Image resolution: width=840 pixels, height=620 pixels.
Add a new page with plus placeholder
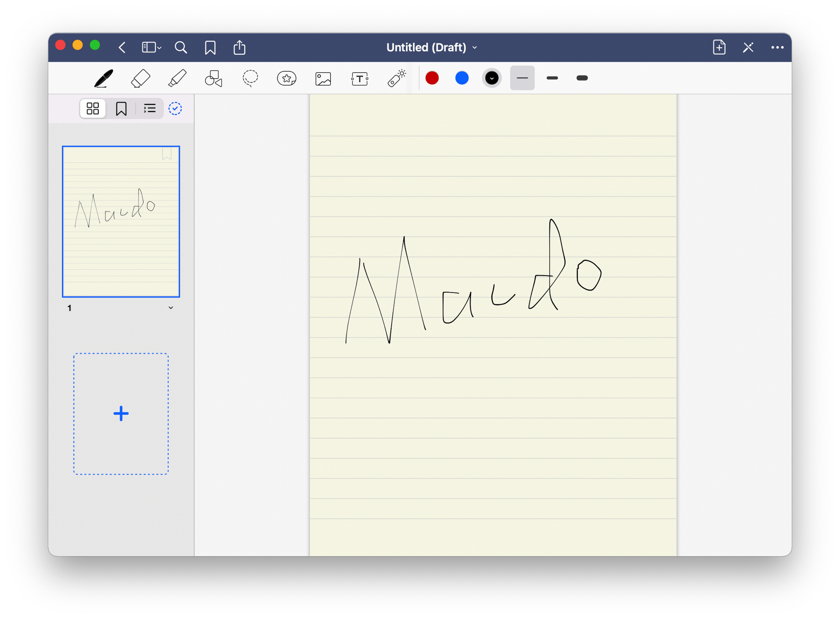(x=121, y=414)
